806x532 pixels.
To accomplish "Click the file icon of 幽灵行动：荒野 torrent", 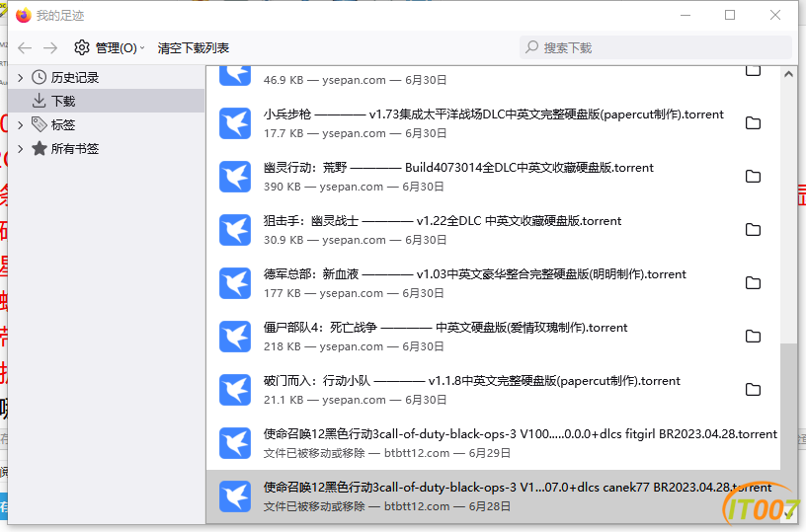I will click(235, 177).
